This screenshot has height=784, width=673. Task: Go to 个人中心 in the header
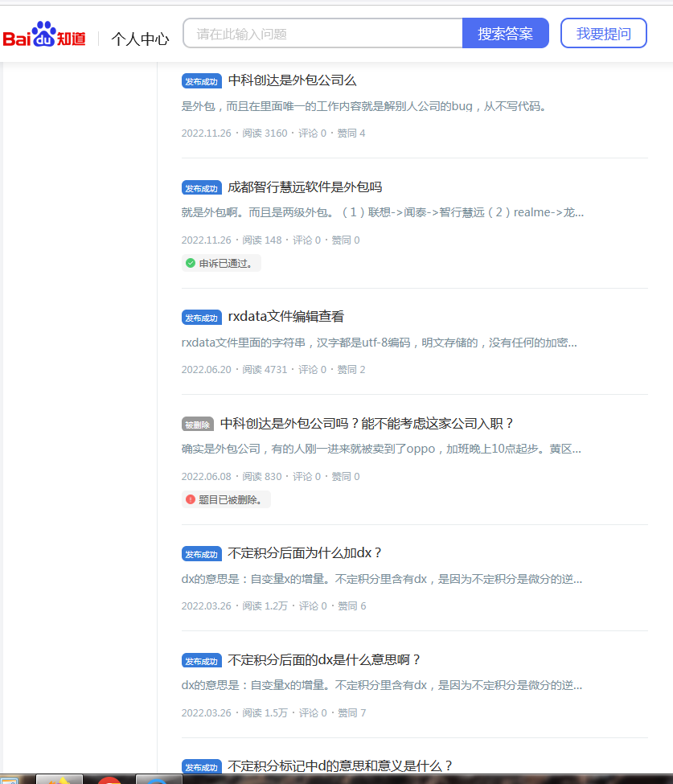pyautogui.click(x=140, y=39)
